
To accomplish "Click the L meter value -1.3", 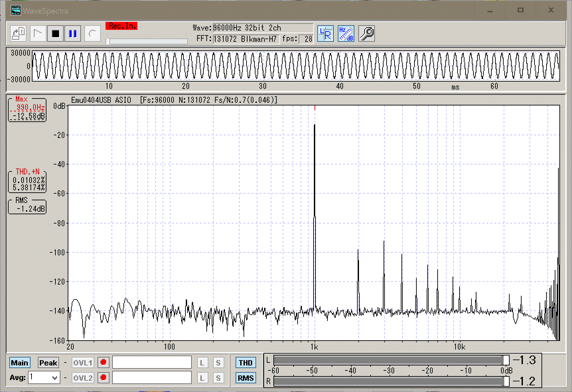I will 524,360.
